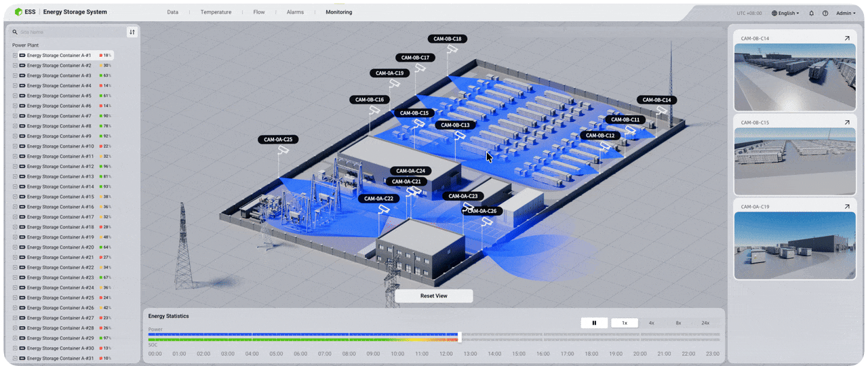Open the English language dropdown
The width and height of the screenshot is (868, 366).
pos(786,13)
